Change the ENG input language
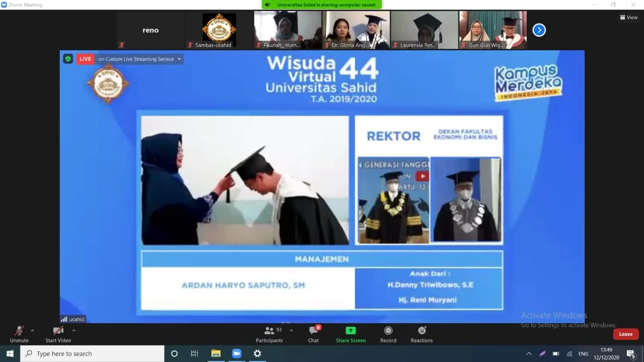 (x=584, y=353)
